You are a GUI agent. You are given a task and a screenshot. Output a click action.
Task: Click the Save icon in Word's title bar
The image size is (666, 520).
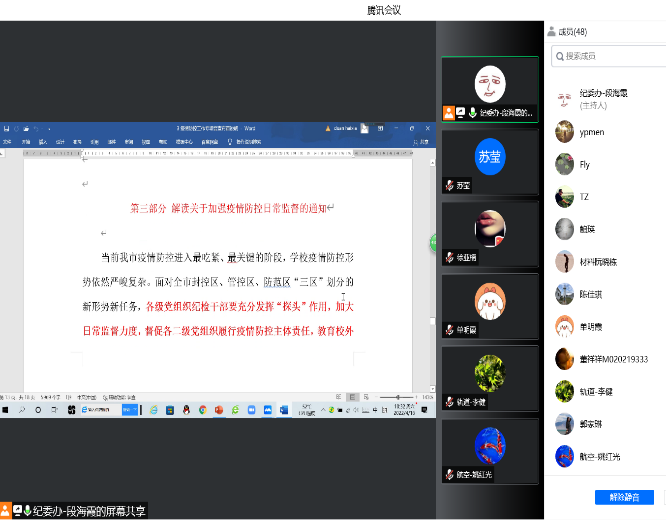[7, 129]
